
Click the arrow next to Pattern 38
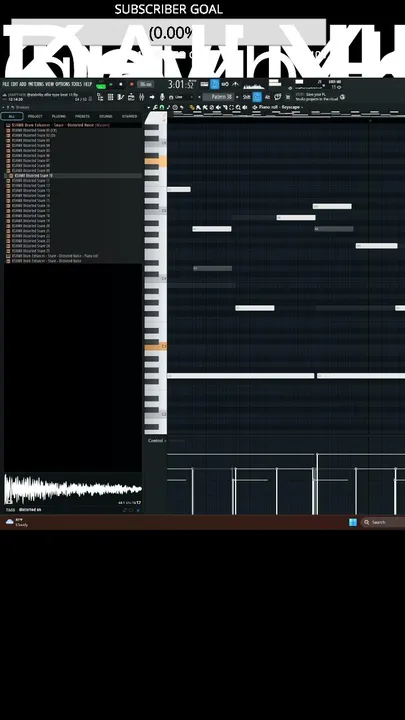[x=237, y=97]
